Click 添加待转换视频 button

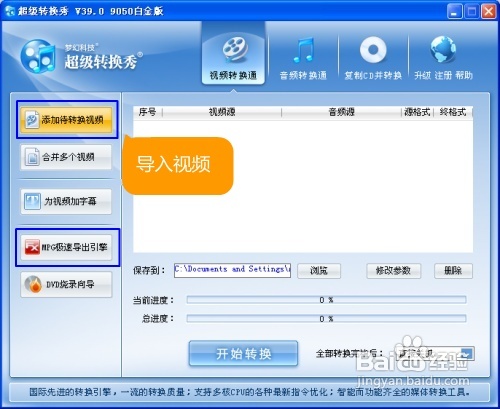point(66,120)
